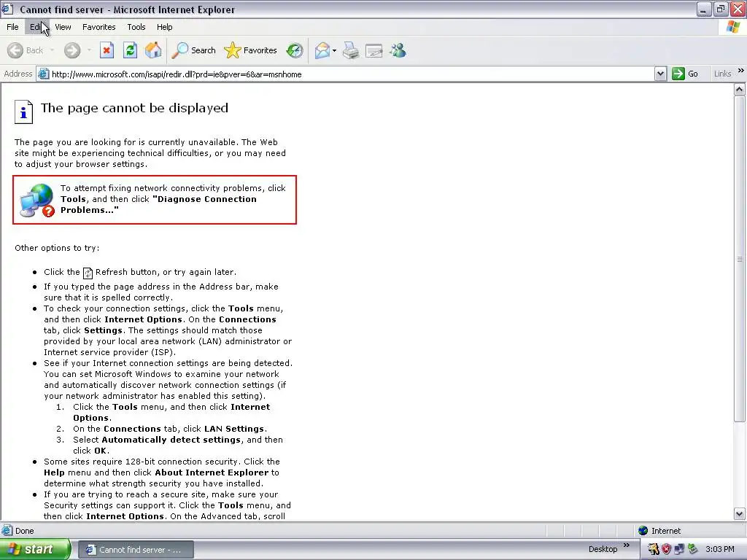The image size is (747, 560).
Task: Click the network computers tray icon
Action: 679,550
